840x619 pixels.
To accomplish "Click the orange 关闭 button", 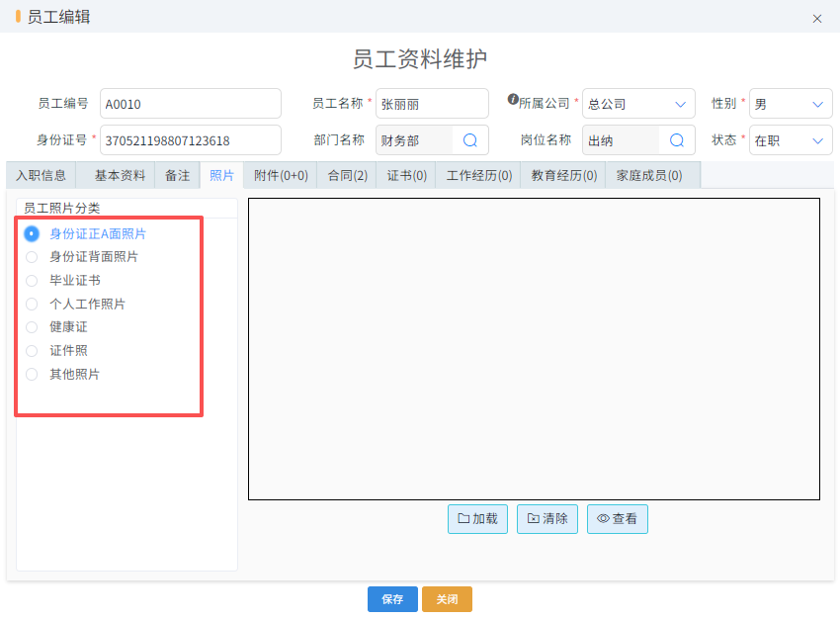I will 448,599.
